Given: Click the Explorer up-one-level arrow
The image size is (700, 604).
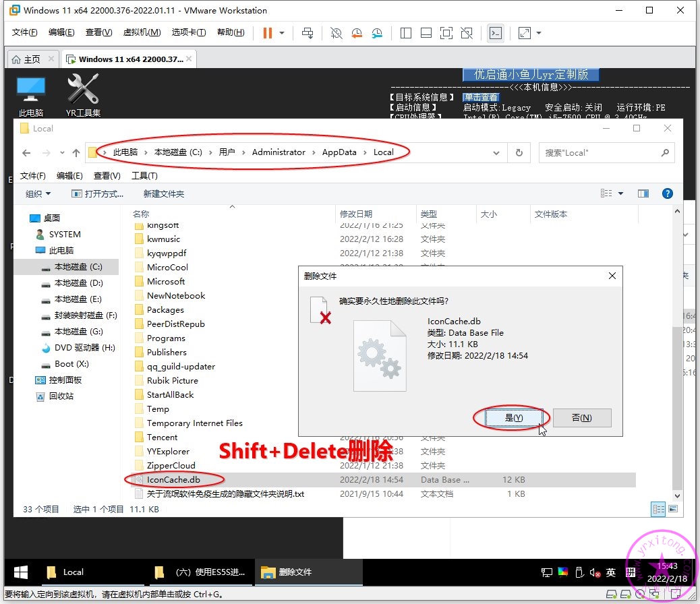Looking at the screenshot, I should (76, 153).
